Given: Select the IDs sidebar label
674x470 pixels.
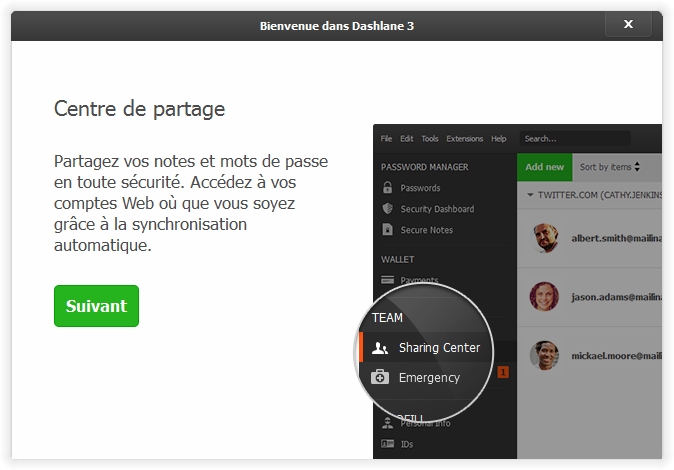Looking at the screenshot, I should [407, 444].
